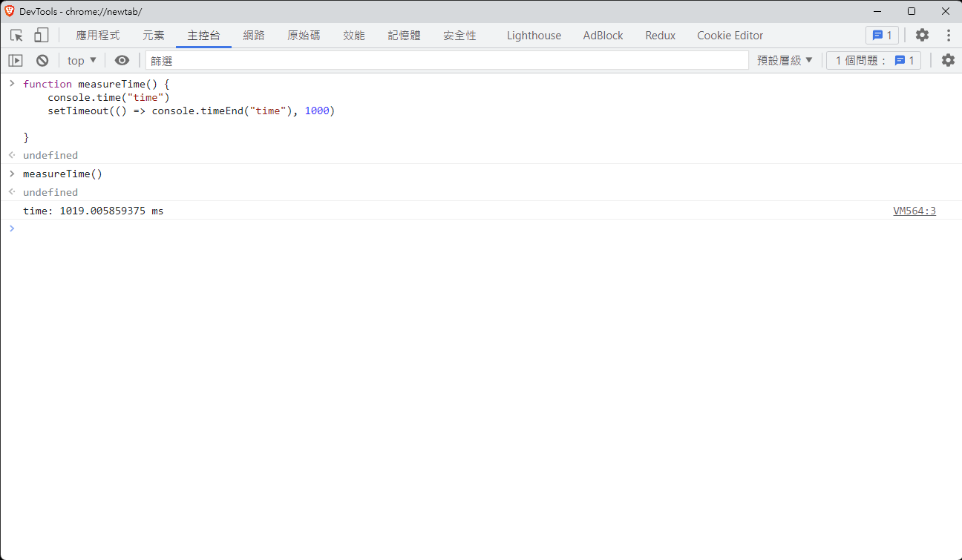Viewport: 962px width, 560px height.
Task: Activate the inspect element picker icon
Action: coord(16,35)
